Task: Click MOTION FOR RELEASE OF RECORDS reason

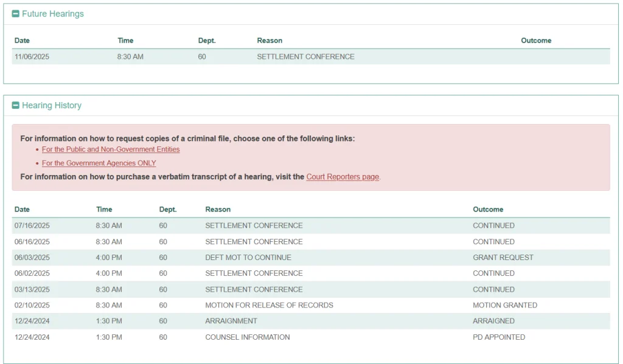Action: click(269, 305)
